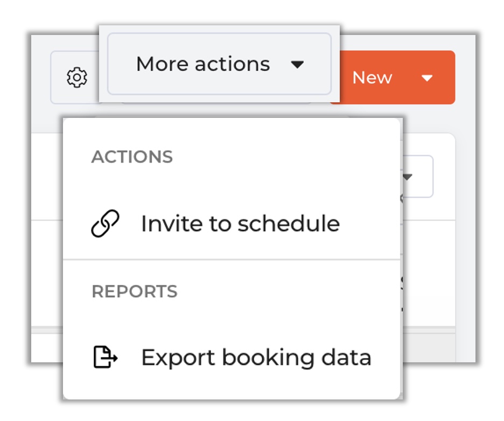This screenshot has height=421, width=504.
Task: Click the word "schedule" in the menu
Action: tap(289, 223)
